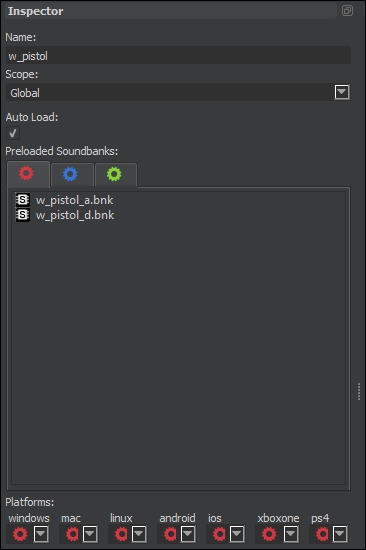Switch to the green gear soundbank tab

point(115,174)
